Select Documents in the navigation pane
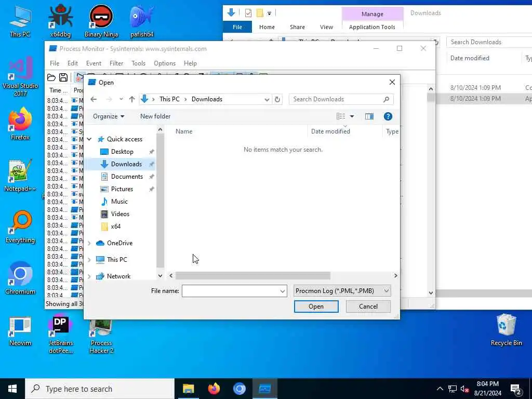 (127, 177)
